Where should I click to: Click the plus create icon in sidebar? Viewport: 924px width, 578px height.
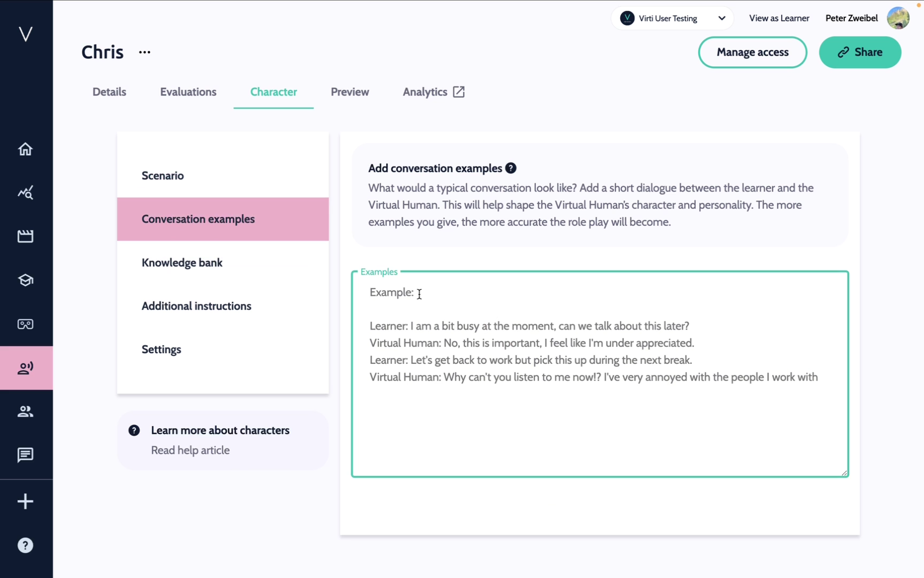[25, 501]
